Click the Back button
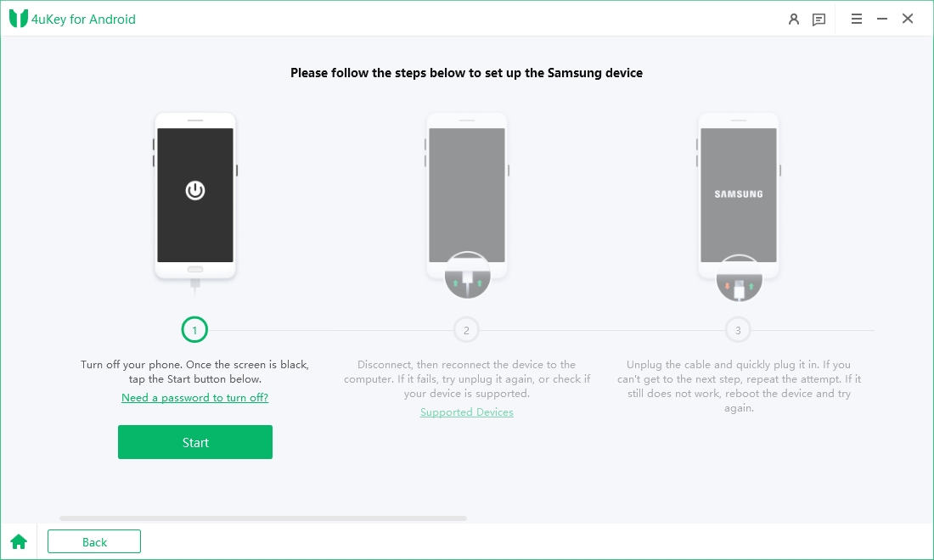Viewport: 934px width, 560px height. click(x=94, y=541)
